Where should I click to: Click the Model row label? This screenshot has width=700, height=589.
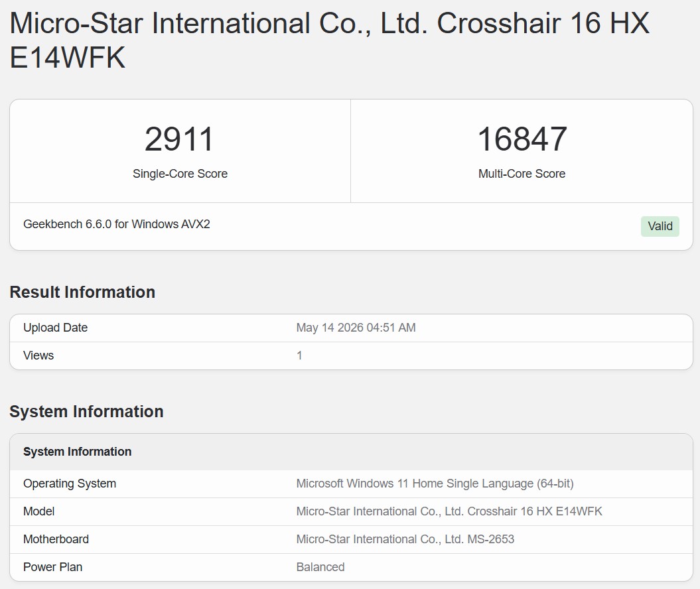pos(39,511)
